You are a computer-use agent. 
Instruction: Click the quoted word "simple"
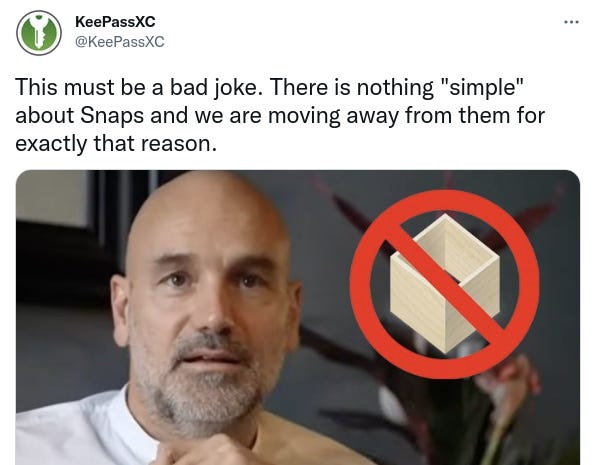(483, 87)
